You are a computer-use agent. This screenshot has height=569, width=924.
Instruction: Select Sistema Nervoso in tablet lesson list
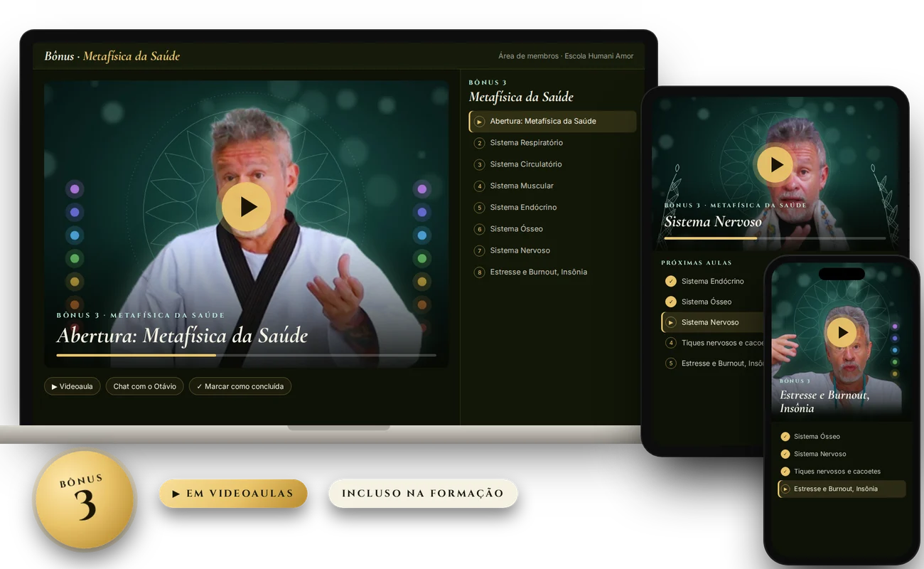pos(713,322)
